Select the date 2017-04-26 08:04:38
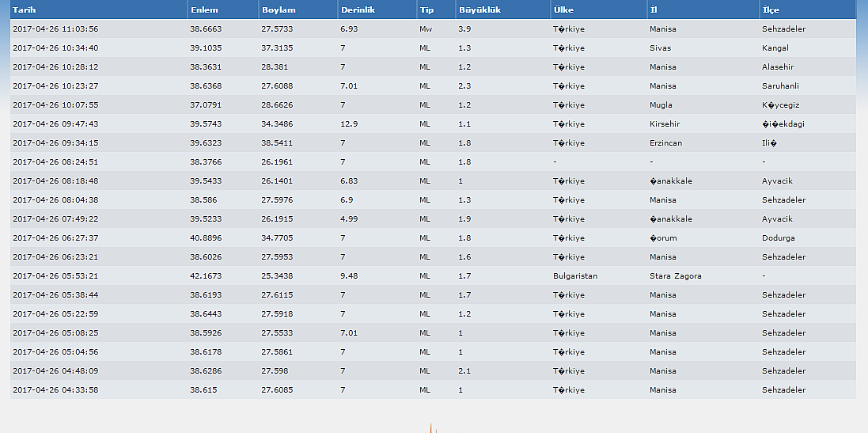 (x=55, y=199)
